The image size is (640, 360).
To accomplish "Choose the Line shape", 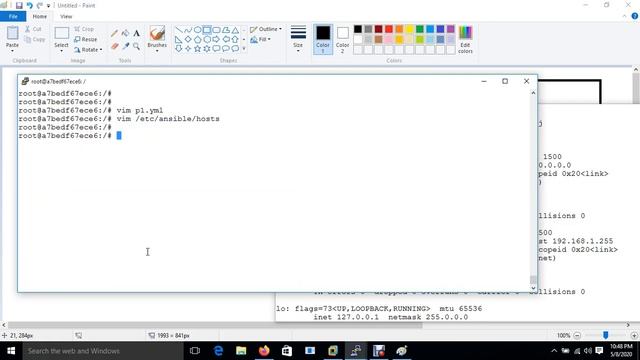I will [x=179, y=30].
